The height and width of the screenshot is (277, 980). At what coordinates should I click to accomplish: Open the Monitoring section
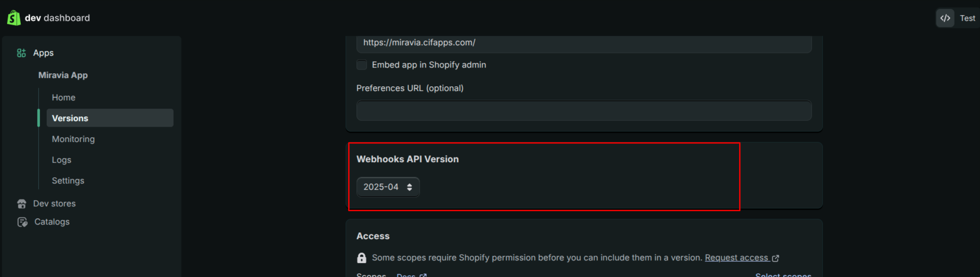pyautogui.click(x=73, y=139)
